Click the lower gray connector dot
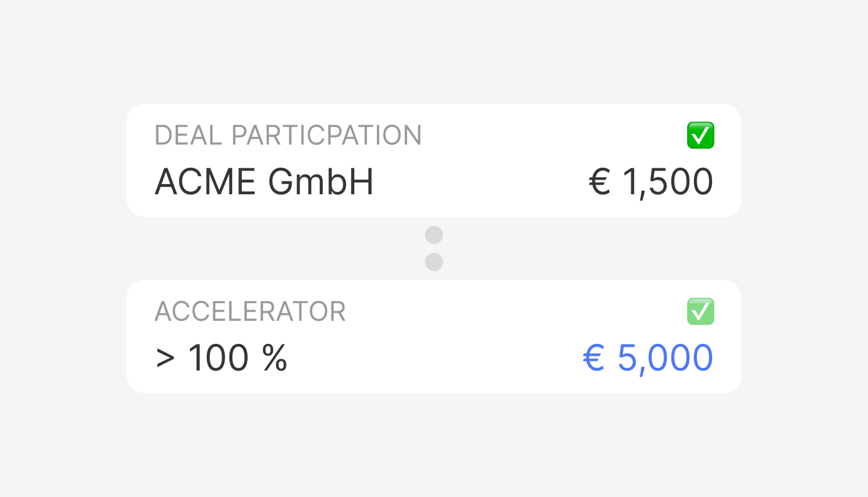The image size is (868, 497). point(434,262)
